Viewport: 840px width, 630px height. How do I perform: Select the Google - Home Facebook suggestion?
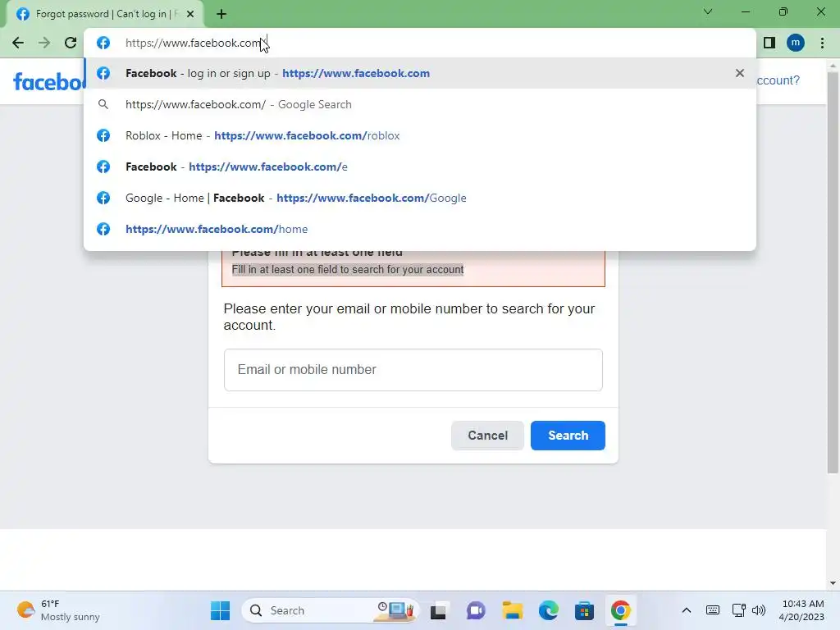click(420, 198)
